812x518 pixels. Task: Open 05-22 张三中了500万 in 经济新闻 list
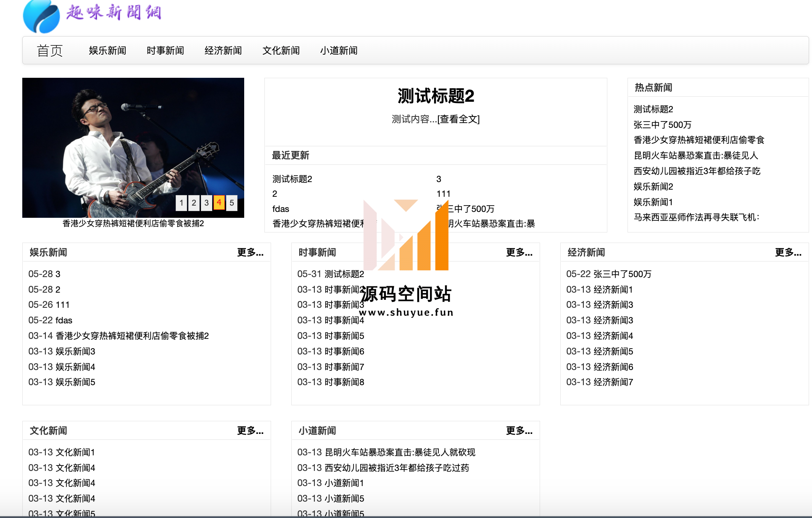coord(609,274)
